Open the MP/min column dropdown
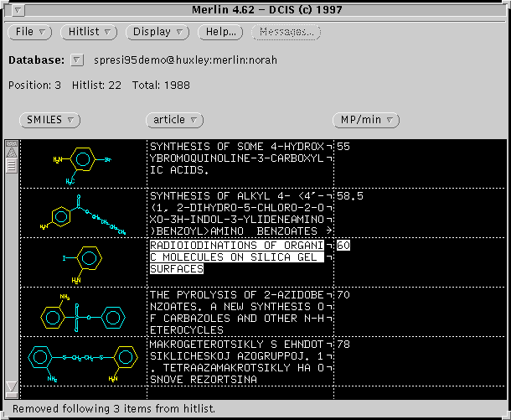Image resolution: width=511 pixels, height=420 pixels. click(364, 120)
